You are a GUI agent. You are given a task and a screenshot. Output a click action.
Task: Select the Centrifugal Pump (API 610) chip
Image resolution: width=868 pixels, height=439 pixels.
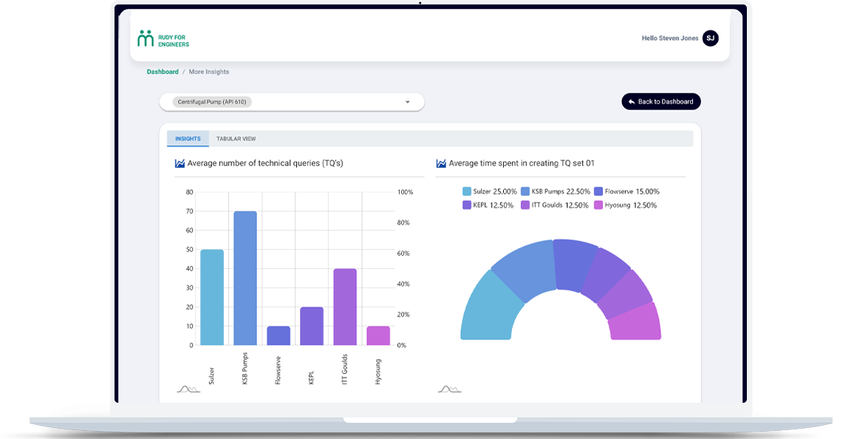pyautogui.click(x=212, y=102)
